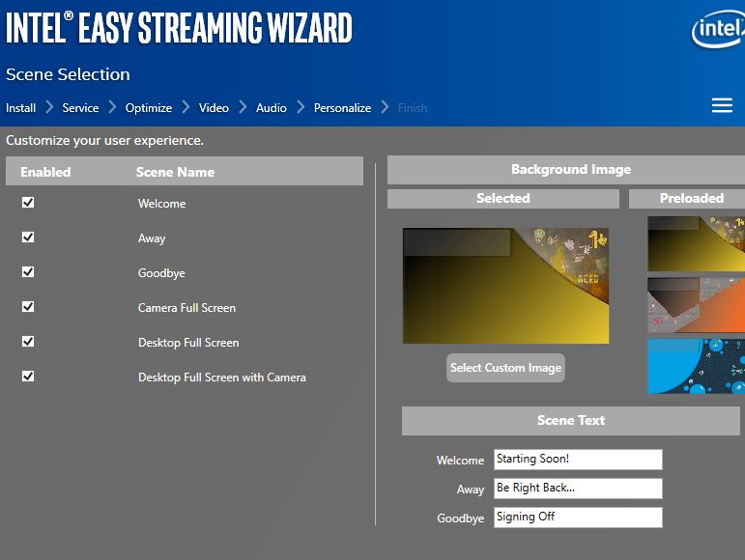
Task: Go to the Service step
Action: (x=80, y=108)
